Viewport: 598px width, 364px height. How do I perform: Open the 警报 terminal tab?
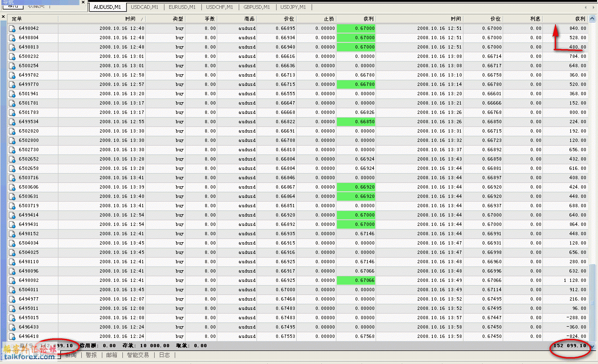(91, 355)
